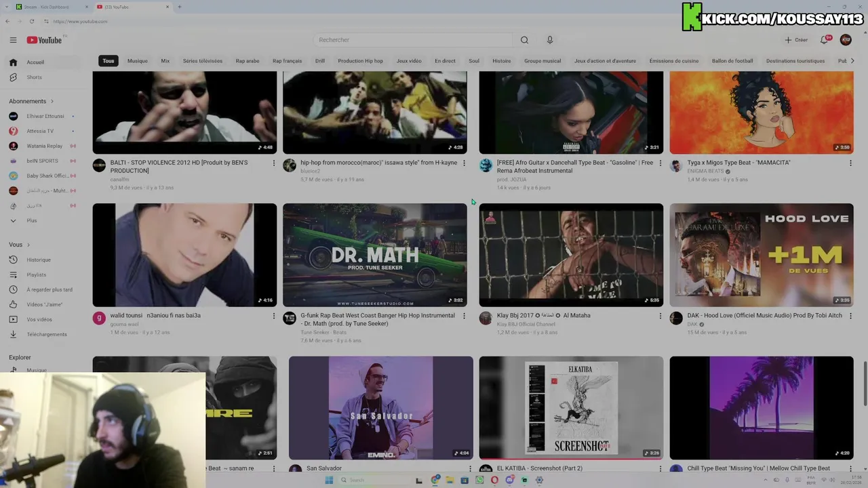Open options for hip-hop from morocco video
868x488 pixels.
click(464, 163)
